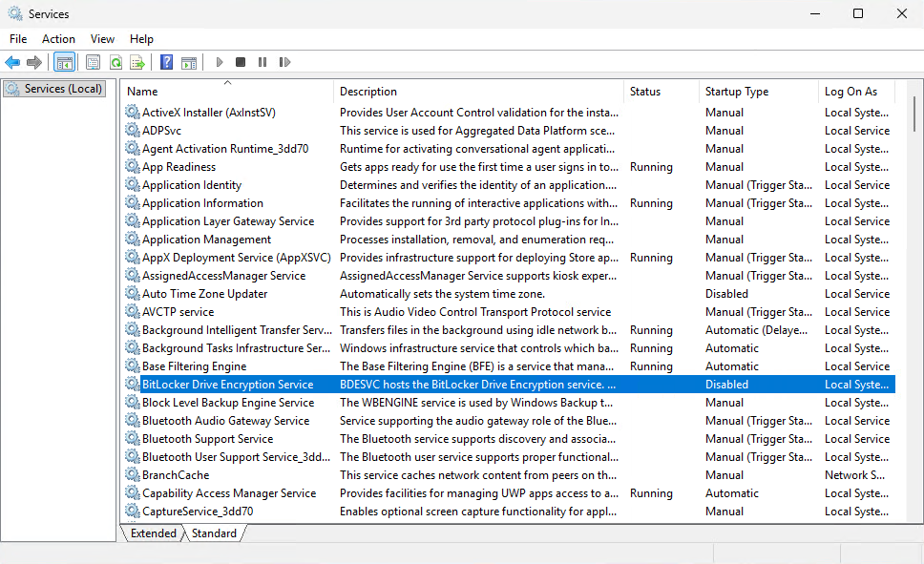Click the Start Service play icon

click(x=219, y=62)
